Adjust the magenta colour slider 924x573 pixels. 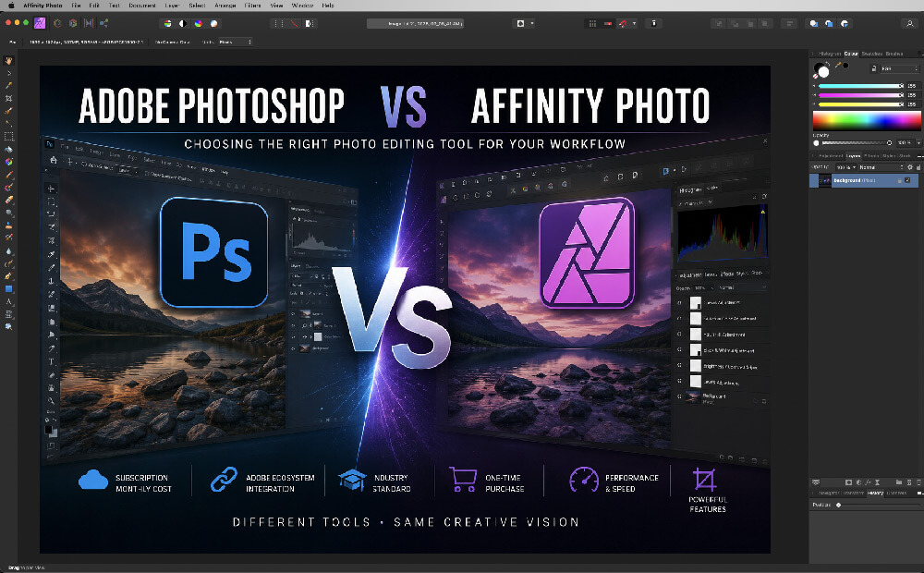[861, 95]
